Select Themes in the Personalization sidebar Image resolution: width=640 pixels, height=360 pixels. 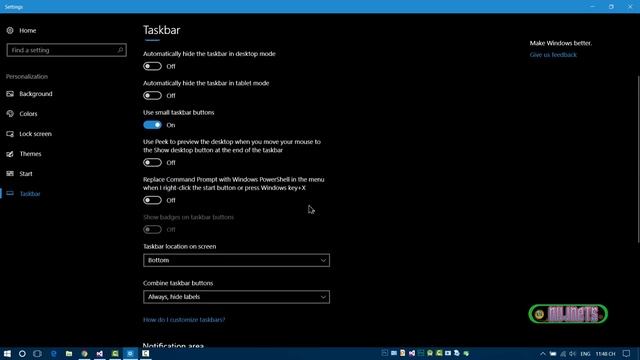point(30,154)
